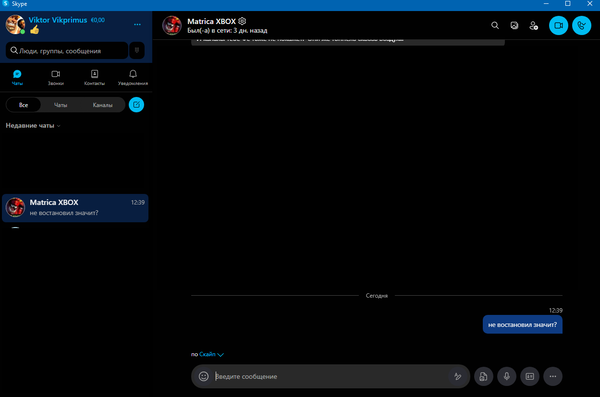Open search within the conversation

click(x=495, y=26)
